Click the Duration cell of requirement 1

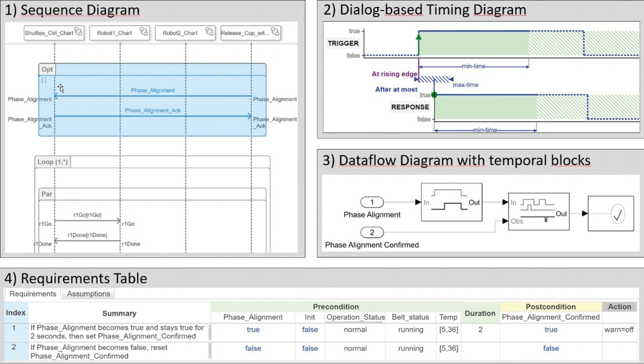(479, 330)
